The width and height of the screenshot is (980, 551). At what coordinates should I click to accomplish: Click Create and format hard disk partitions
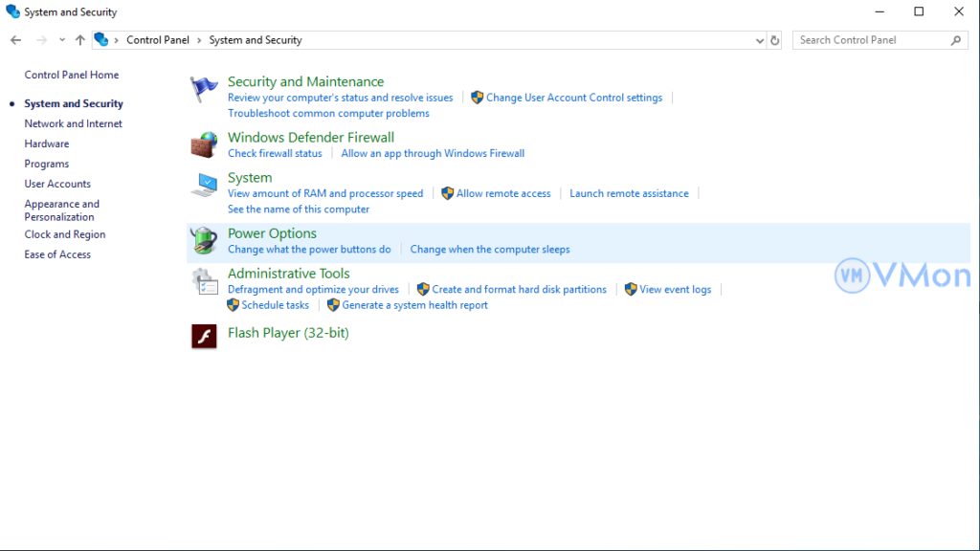519,289
